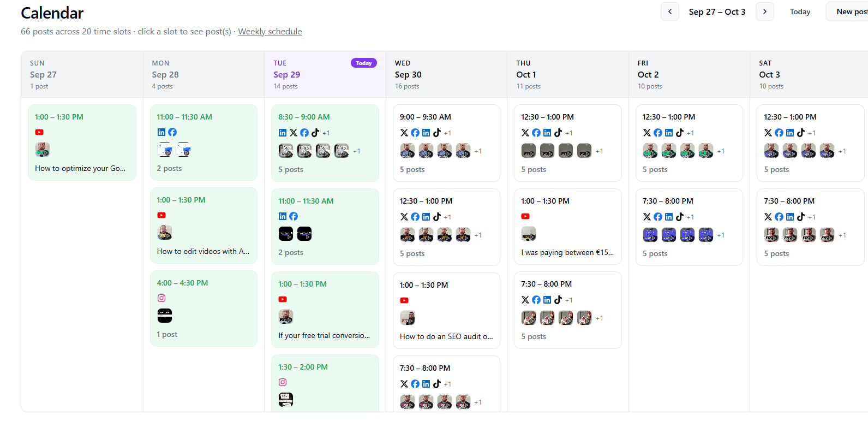Open 'How to optimize your Go...' post
Viewport: 868px width, 421px height.
(80, 168)
